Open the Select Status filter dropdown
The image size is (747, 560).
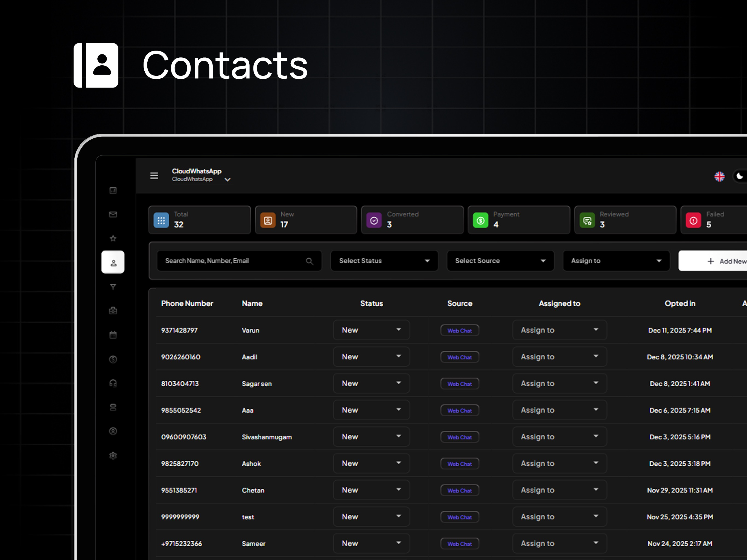click(384, 261)
